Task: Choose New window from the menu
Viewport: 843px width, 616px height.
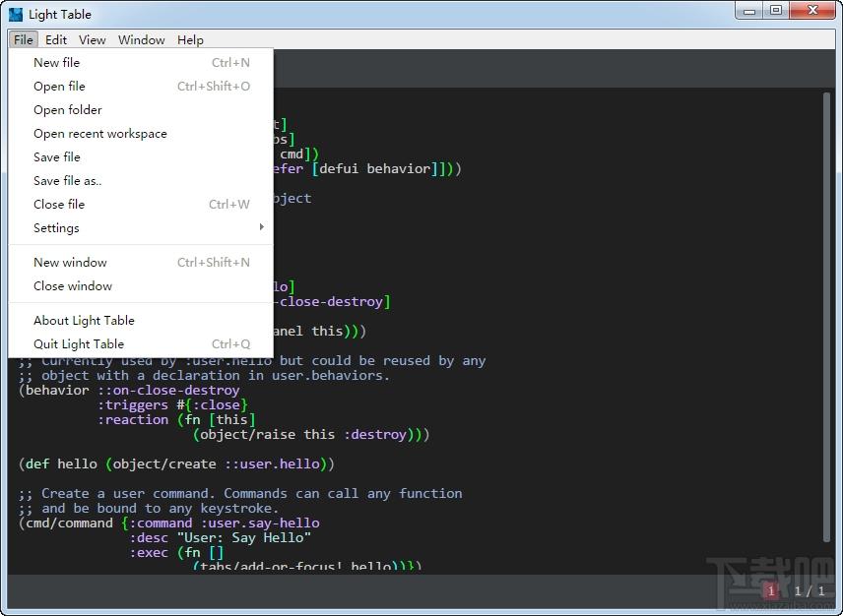Action: 141,263
